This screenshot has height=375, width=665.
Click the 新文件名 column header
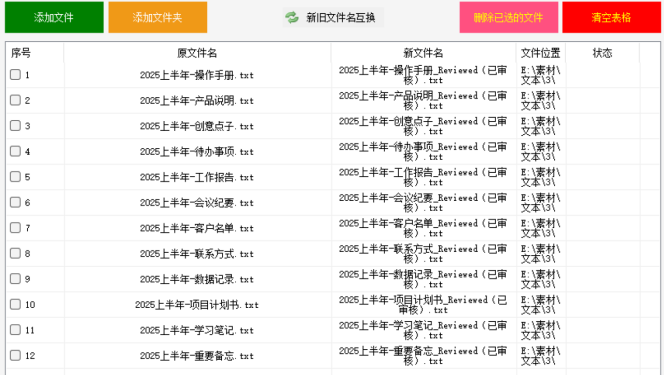[x=423, y=53]
